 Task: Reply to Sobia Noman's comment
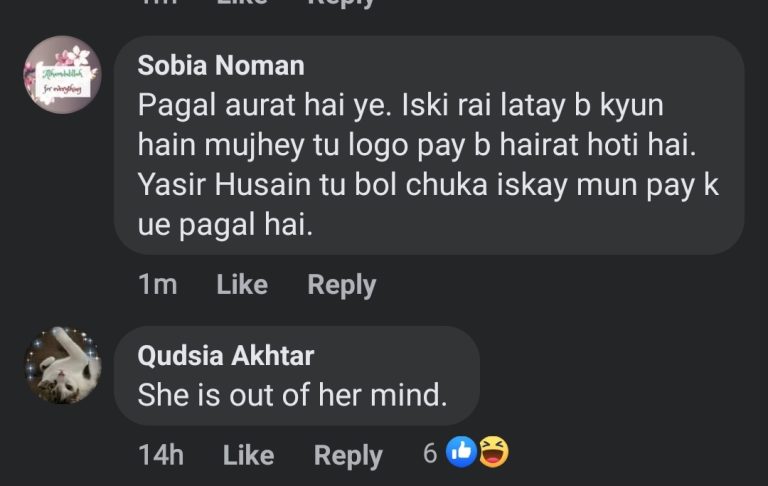tap(341, 285)
